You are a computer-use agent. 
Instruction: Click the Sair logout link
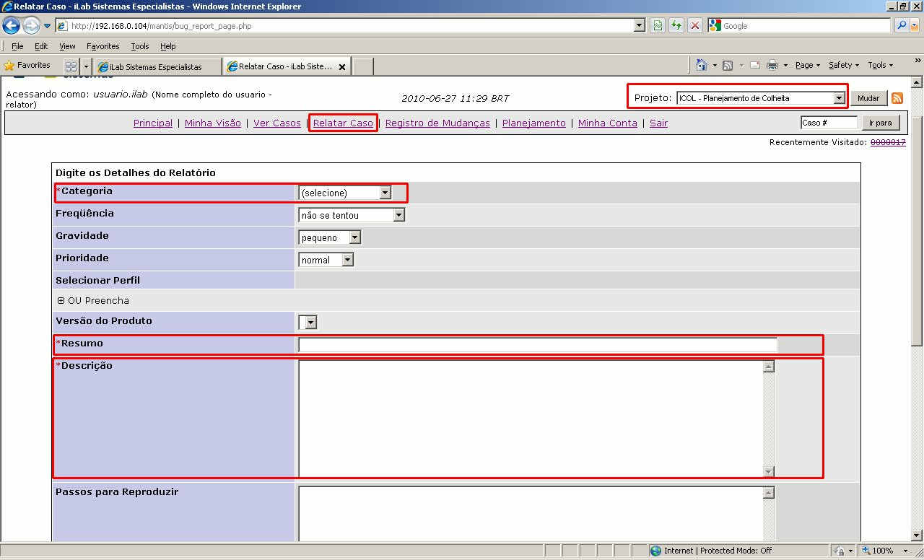pyautogui.click(x=658, y=123)
